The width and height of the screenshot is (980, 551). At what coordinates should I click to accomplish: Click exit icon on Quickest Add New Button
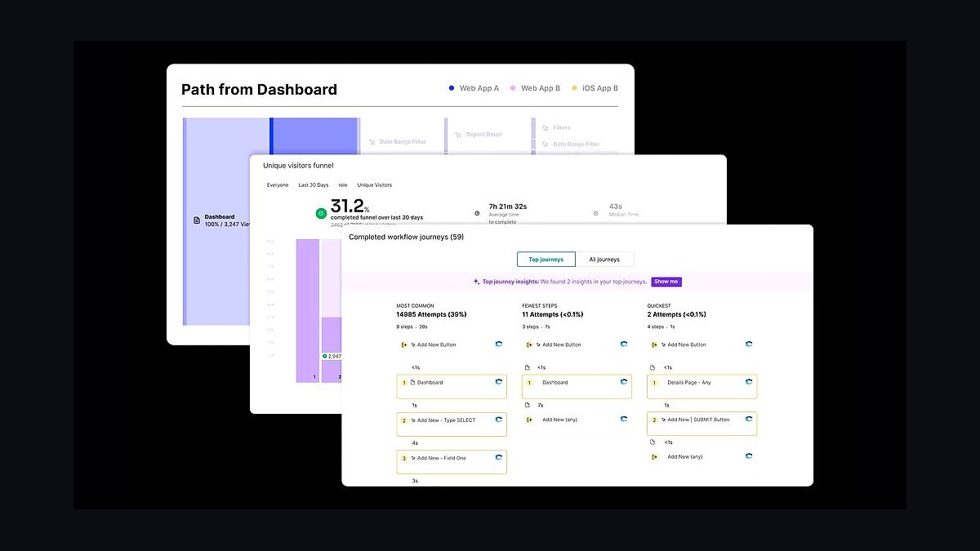coord(653,344)
